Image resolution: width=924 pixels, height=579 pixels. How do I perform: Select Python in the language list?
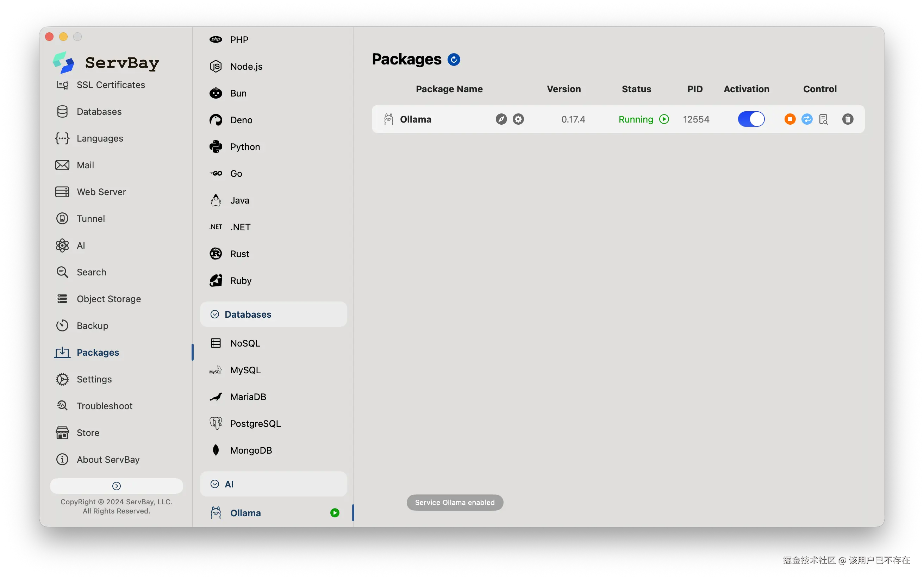point(245,147)
